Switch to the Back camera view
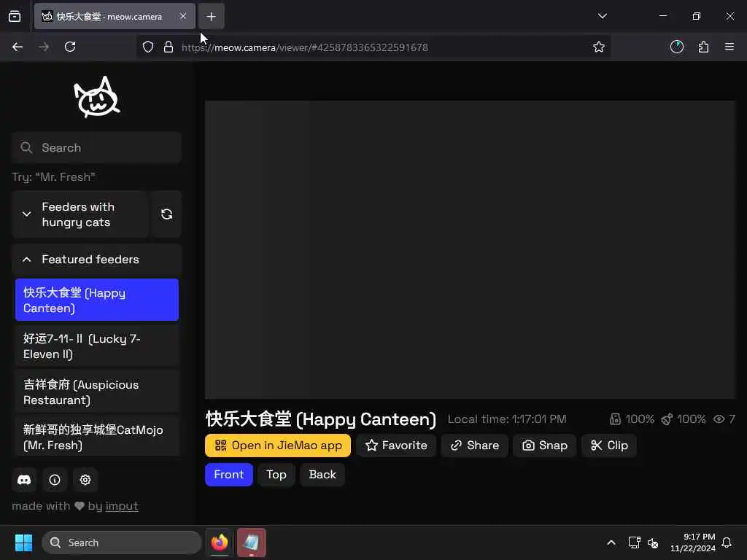Image resolution: width=747 pixels, height=560 pixels. [x=322, y=475]
